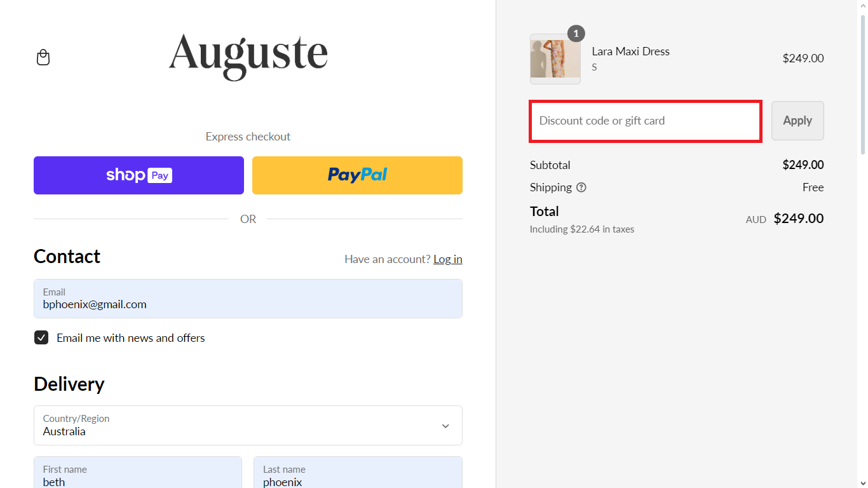Click Log in link
Viewport: 868px width, 488px height.
[x=447, y=259]
